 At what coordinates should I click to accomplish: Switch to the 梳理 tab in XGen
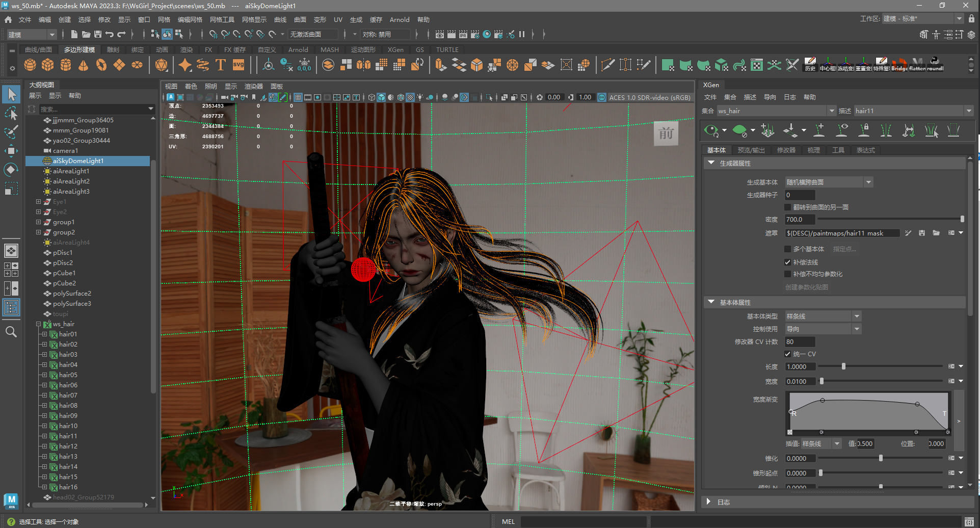[x=813, y=150]
